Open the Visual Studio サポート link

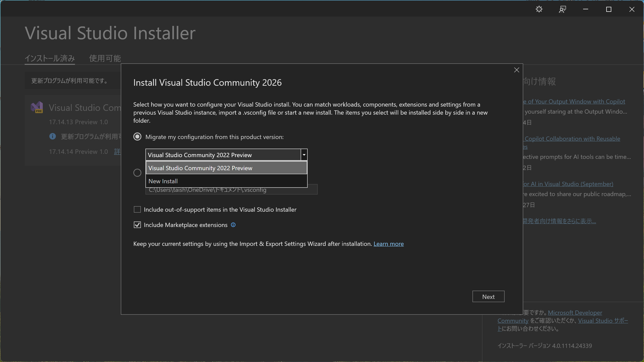(x=603, y=321)
